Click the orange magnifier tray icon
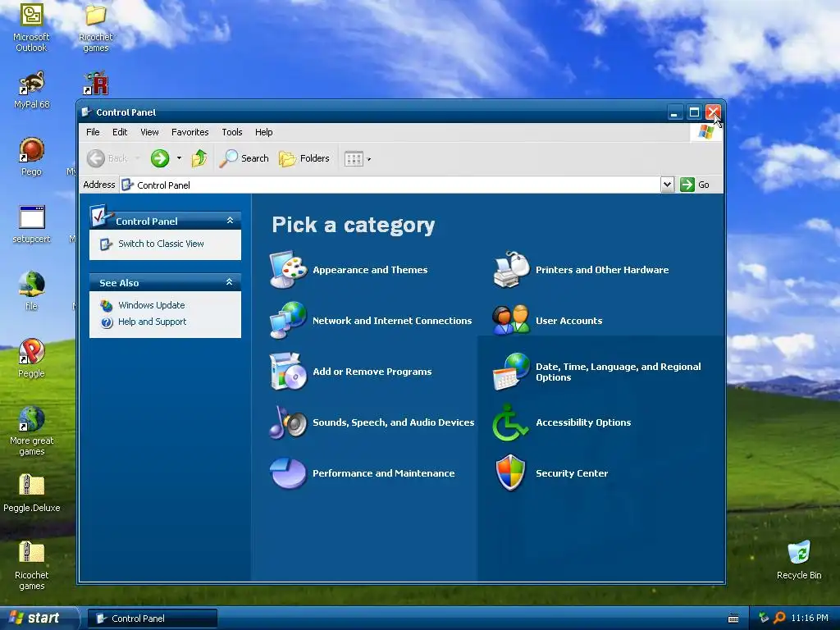The height and width of the screenshot is (630, 840). [x=779, y=618]
